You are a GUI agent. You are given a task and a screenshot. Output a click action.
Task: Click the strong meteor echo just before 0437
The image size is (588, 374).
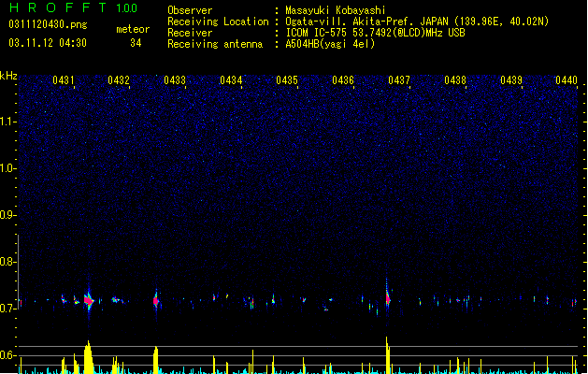[x=388, y=298]
